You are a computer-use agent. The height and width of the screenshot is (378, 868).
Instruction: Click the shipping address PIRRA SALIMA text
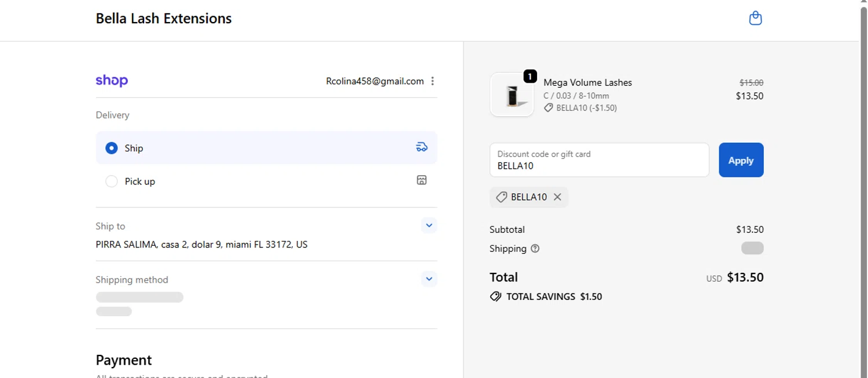click(x=201, y=244)
